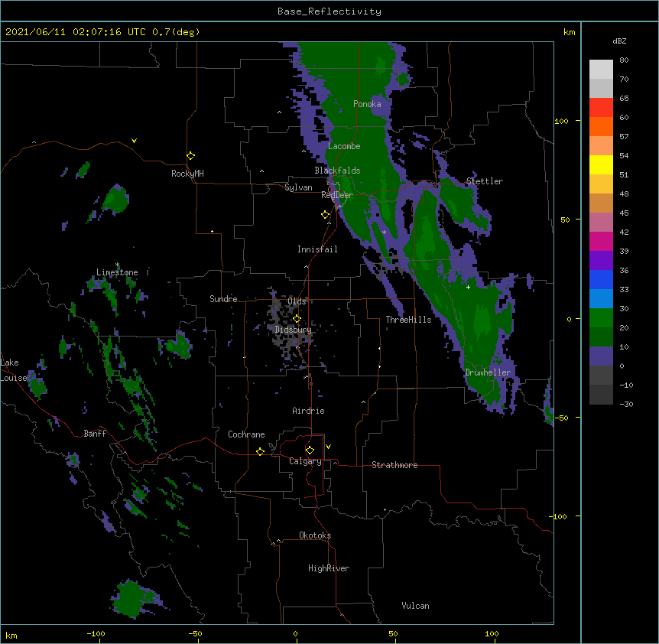Select the 20 dBZ green color swatch
The width and height of the screenshot is (659, 644).
point(601,318)
